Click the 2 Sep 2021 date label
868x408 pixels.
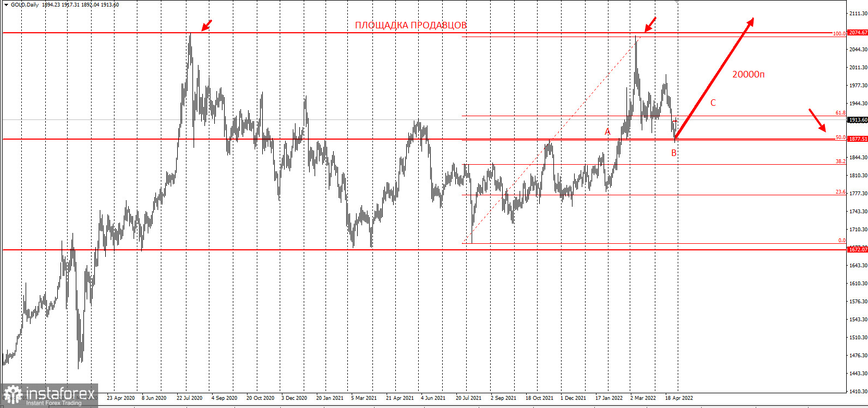pyautogui.click(x=503, y=398)
